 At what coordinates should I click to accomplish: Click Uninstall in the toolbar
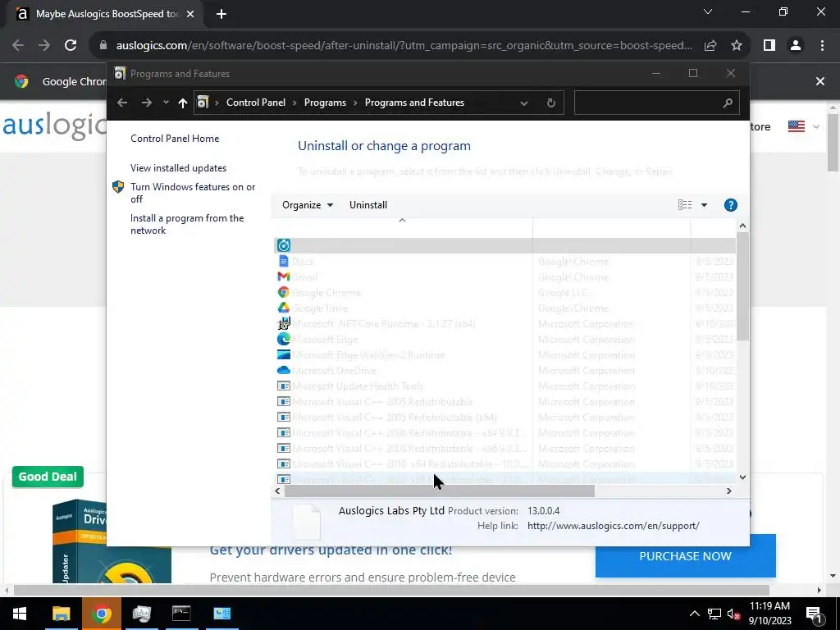click(x=368, y=204)
